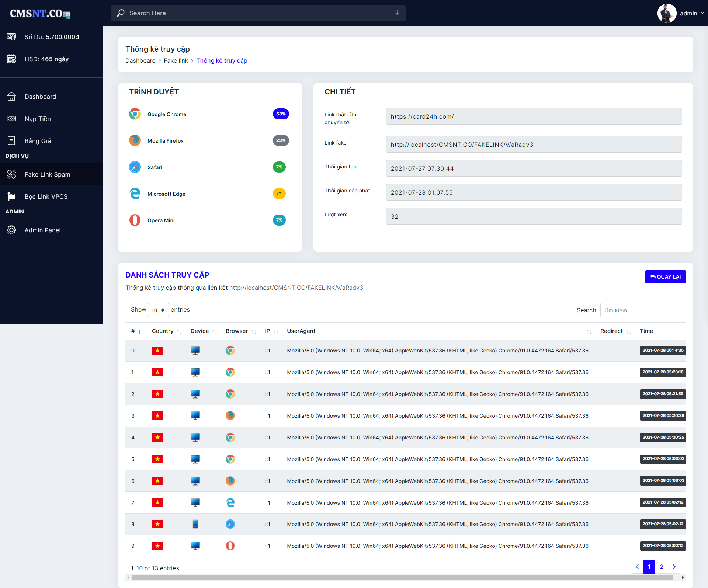Click the Opera Mini red icon
The height and width of the screenshot is (588, 708).
[x=135, y=220]
